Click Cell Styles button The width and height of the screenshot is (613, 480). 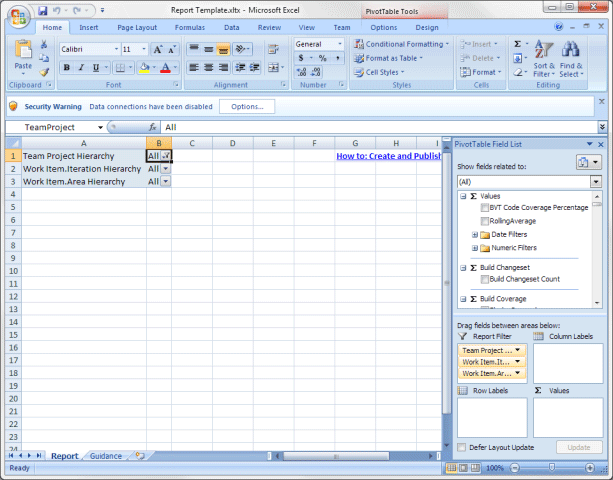pos(379,72)
